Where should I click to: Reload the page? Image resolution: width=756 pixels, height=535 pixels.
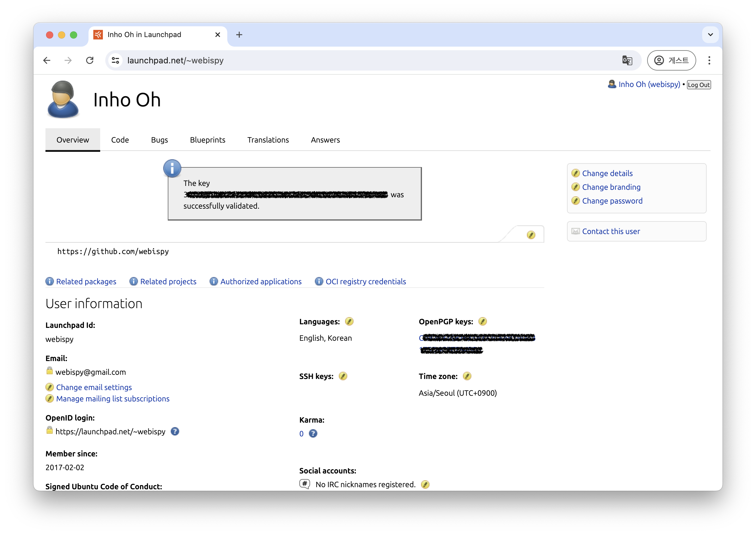(x=90, y=61)
